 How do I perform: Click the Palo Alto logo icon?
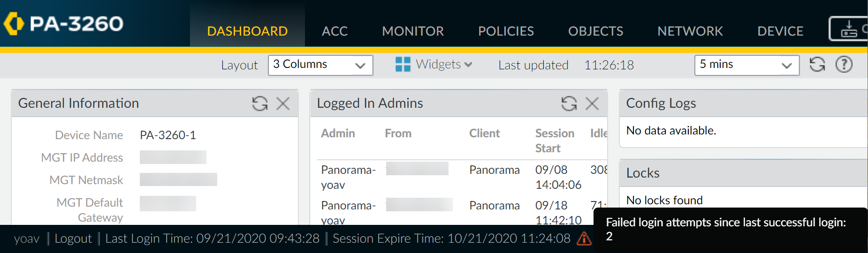click(x=14, y=23)
